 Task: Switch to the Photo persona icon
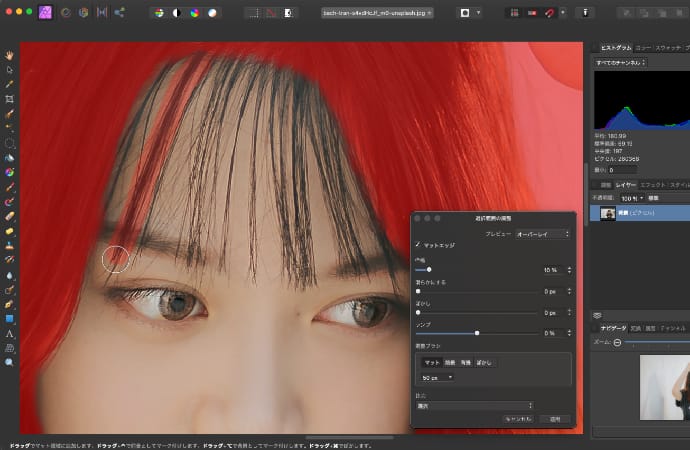click(x=46, y=13)
